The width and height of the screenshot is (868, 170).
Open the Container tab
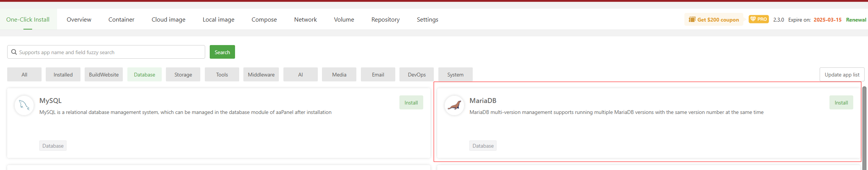point(121,19)
